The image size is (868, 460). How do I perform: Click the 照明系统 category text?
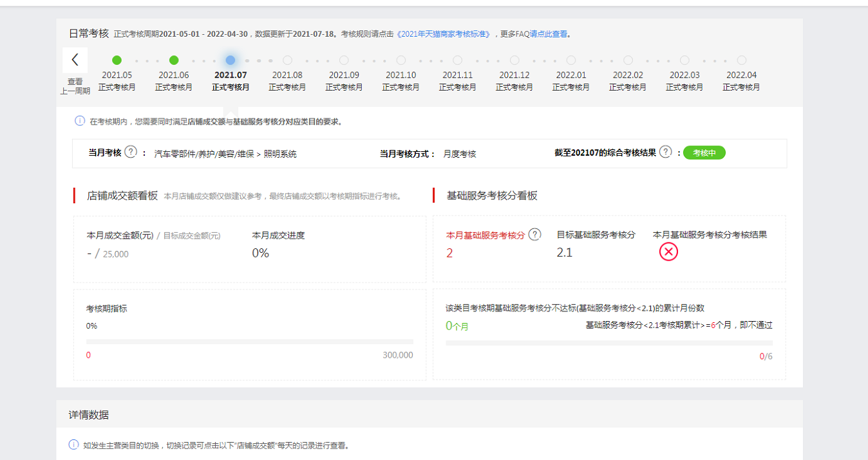(x=280, y=154)
